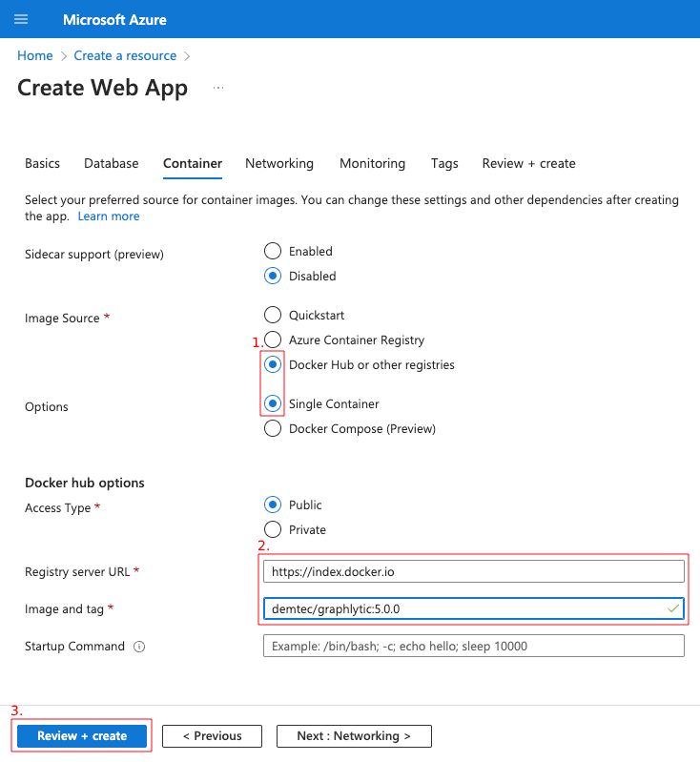Switch to the Networking tab
This screenshot has height=762, width=700.
[x=279, y=163]
